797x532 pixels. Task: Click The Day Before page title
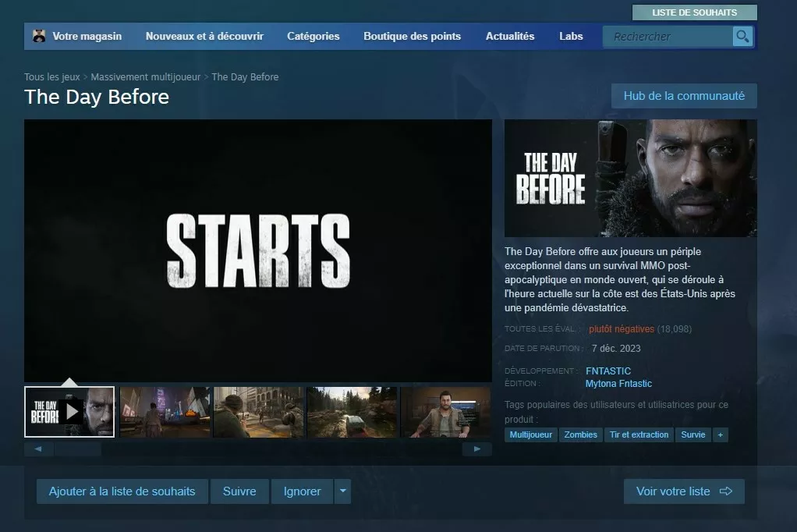(97, 97)
